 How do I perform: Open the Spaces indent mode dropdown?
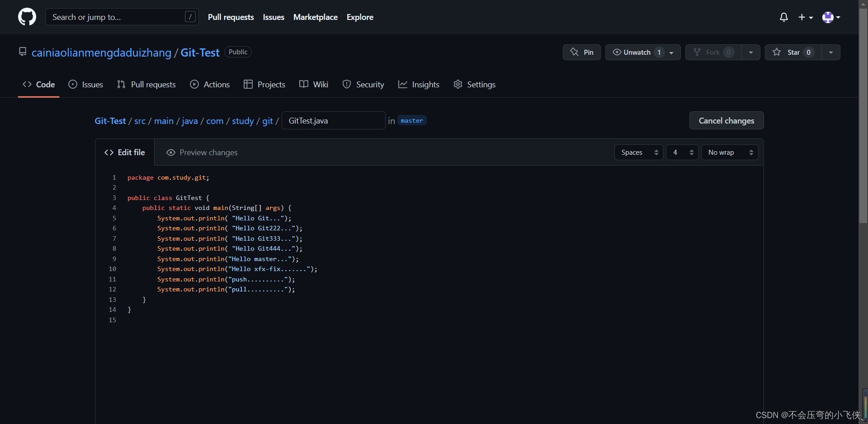(639, 152)
